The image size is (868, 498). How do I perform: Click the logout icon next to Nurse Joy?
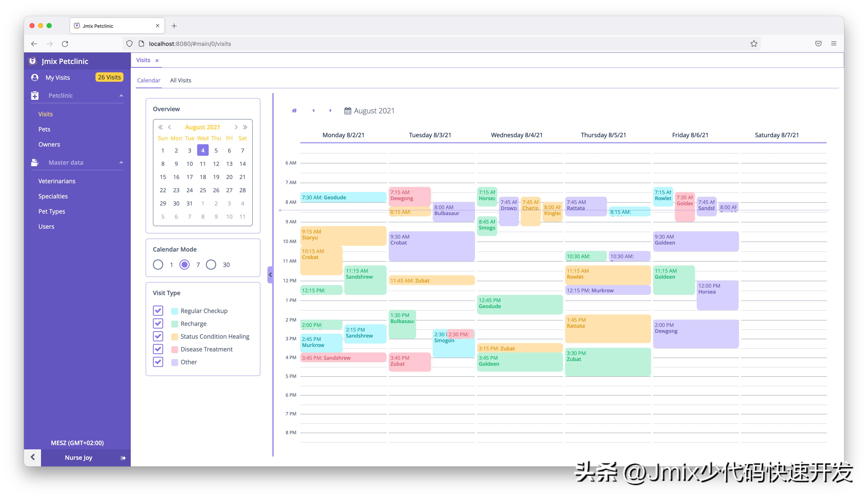click(x=123, y=458)
